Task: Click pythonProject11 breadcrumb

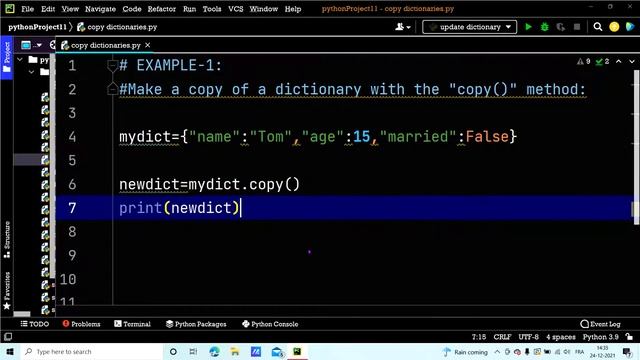Action: [x=37, y=27]
